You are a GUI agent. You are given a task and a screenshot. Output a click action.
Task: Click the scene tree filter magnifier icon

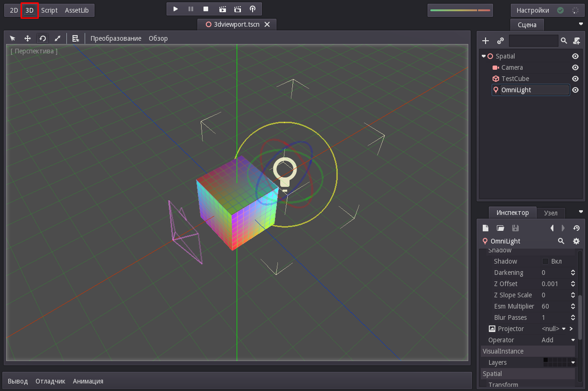[564, 41]
